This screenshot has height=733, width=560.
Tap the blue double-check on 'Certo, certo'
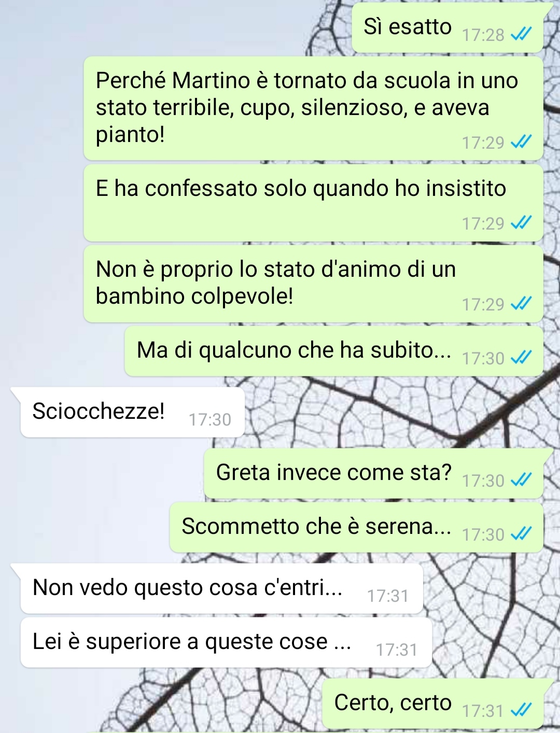tap(521, 710)
